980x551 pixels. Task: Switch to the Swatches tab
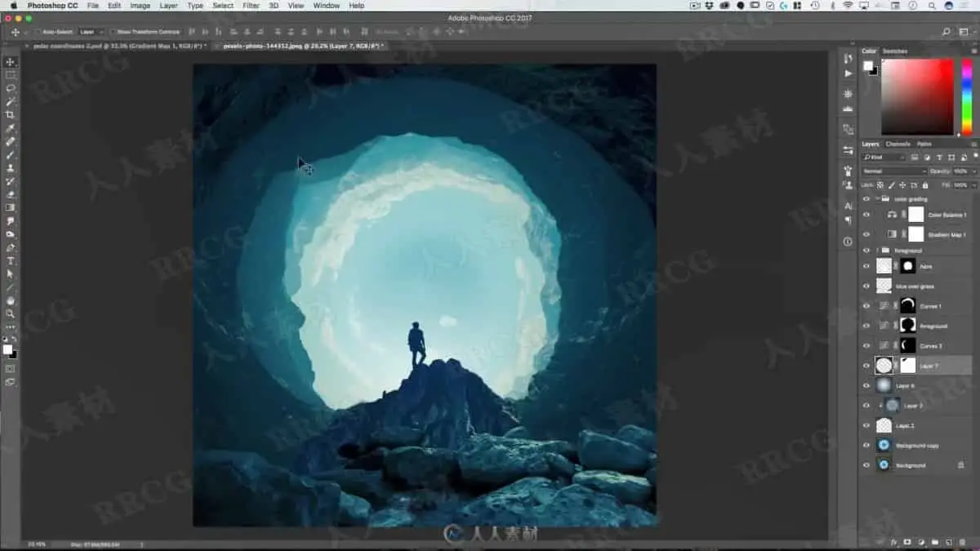pyautogui.click(x=895, y=51)
